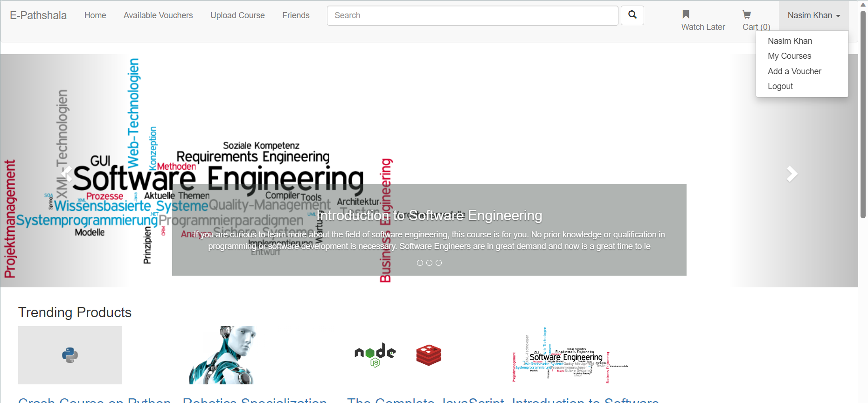Click the page vertical scrollbar
Viewport: 868px width, 403px height.
click(863, 117)
